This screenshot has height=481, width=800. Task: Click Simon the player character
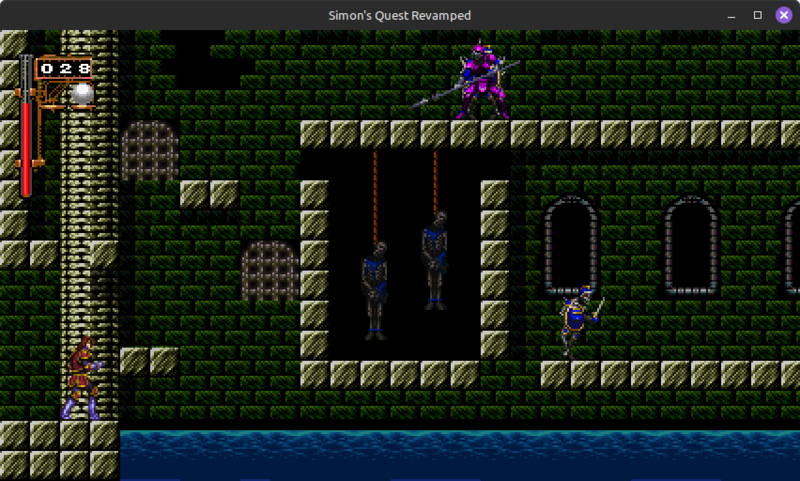click(x=82, y=378)
